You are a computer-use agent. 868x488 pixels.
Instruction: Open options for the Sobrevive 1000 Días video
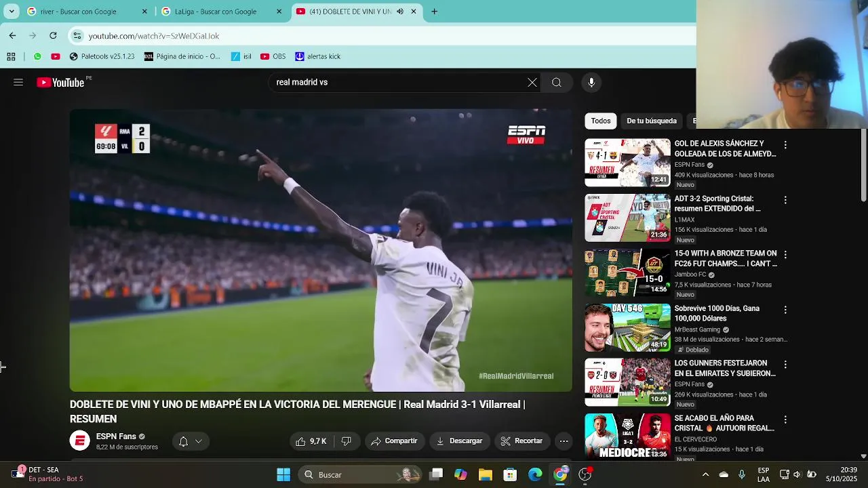(785, 310)
